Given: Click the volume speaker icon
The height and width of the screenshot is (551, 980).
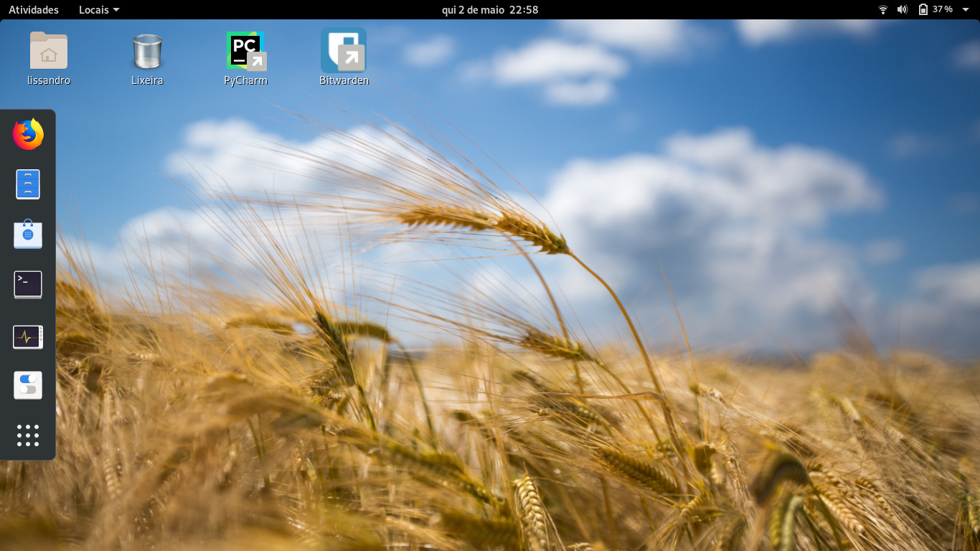Looking at the screenshot, I should [903, 9].
